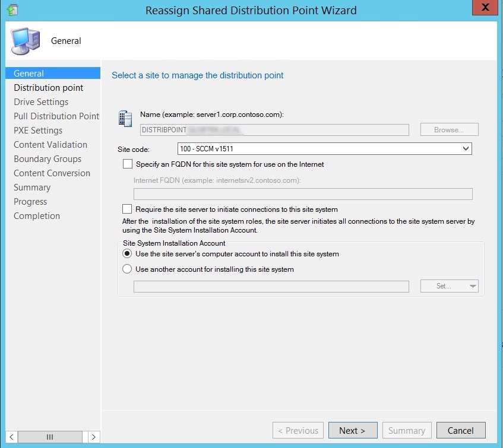Open the Pull Distribution Point page
503x448 pixels.
(56, 116)
